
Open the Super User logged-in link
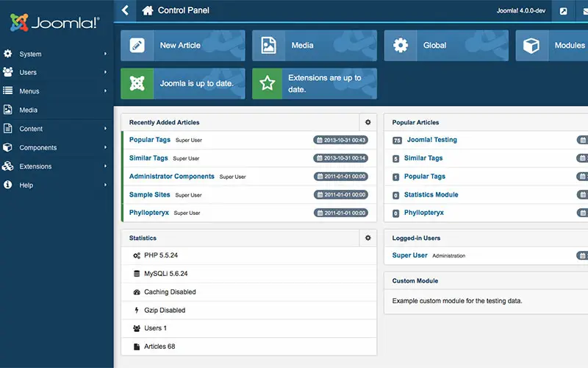click(x=410, y=255)
